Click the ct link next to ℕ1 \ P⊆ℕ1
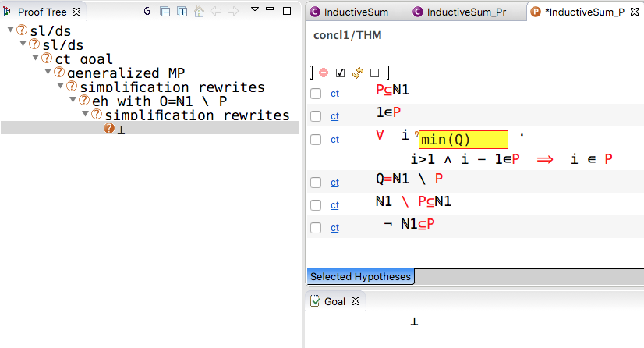644x348 pixels. coord(334,205)
